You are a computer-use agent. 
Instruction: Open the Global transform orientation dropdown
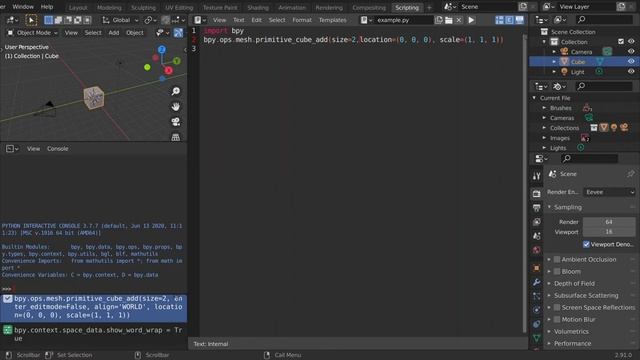[120, 20]
